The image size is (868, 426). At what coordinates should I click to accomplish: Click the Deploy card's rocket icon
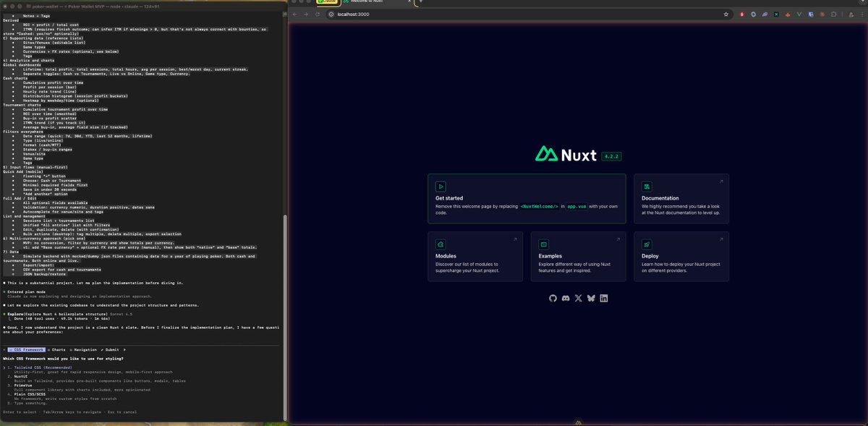[x=647, y=244]
